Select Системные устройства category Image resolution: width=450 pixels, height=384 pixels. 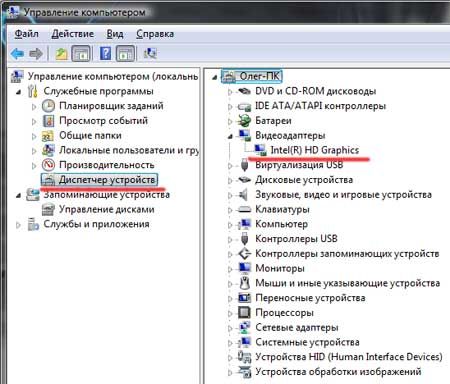[x=307, y=342]
